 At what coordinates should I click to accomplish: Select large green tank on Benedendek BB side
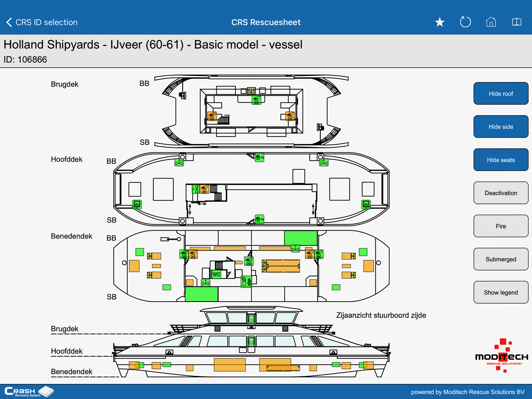click(301, 238)
